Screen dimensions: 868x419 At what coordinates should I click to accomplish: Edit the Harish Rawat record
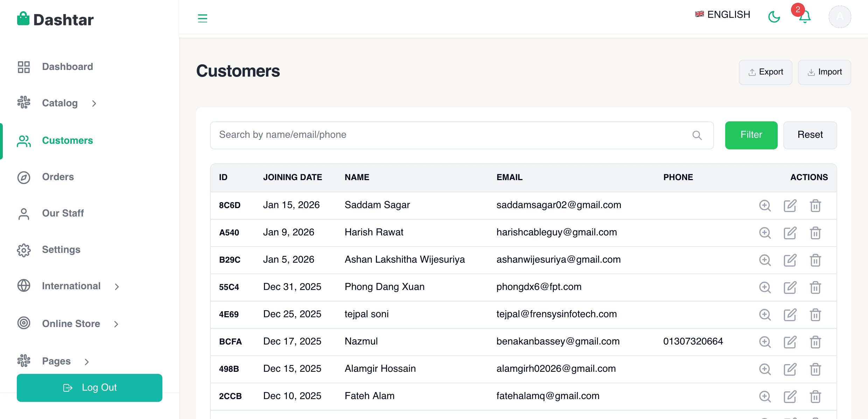[x=790, y=233]
